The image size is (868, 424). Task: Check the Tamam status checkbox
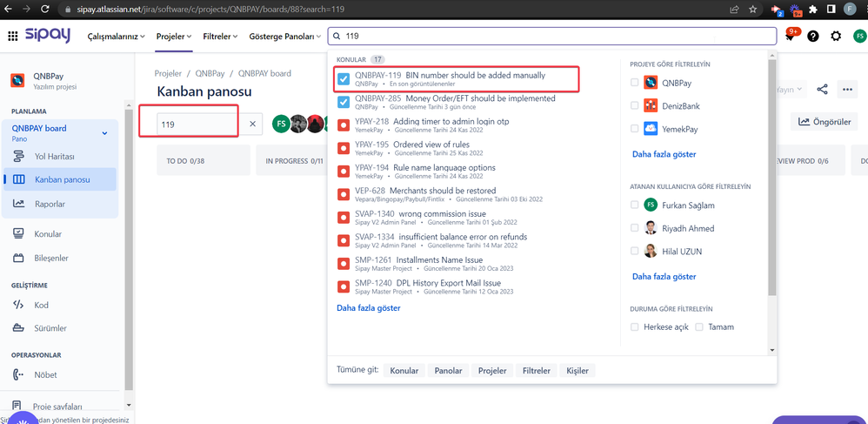(699, 327)
